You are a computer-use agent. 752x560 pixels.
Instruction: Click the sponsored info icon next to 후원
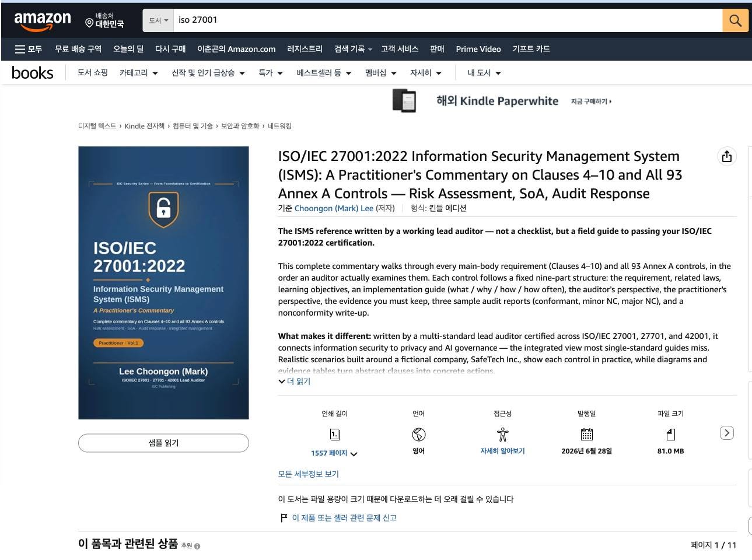[x=197, y=547]
